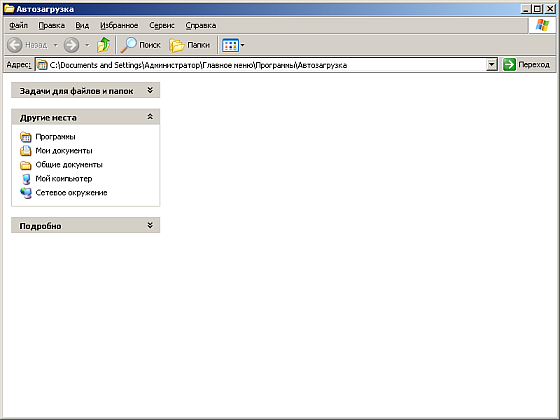Viewport: 560px width, 420px height.
Task: Open the Программы link
Action: [55, 137]
